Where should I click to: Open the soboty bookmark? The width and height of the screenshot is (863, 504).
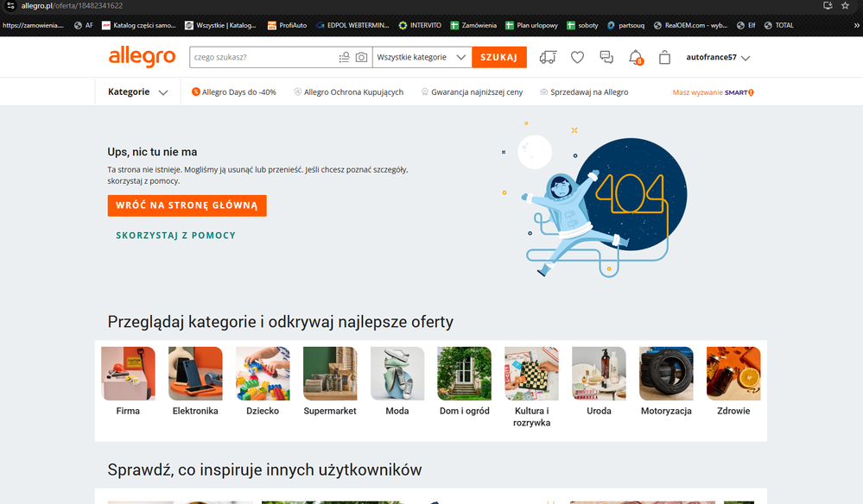pos(582,25)
